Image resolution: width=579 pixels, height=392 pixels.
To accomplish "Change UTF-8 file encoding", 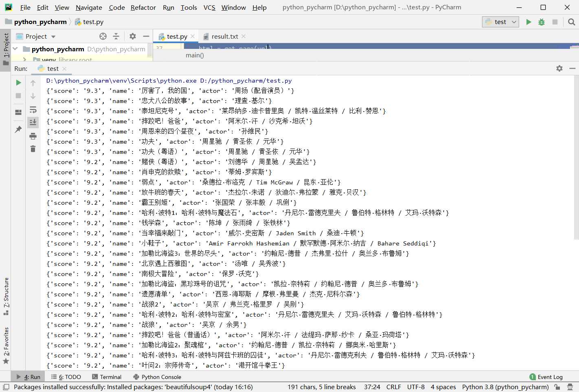I will (416, 387).
